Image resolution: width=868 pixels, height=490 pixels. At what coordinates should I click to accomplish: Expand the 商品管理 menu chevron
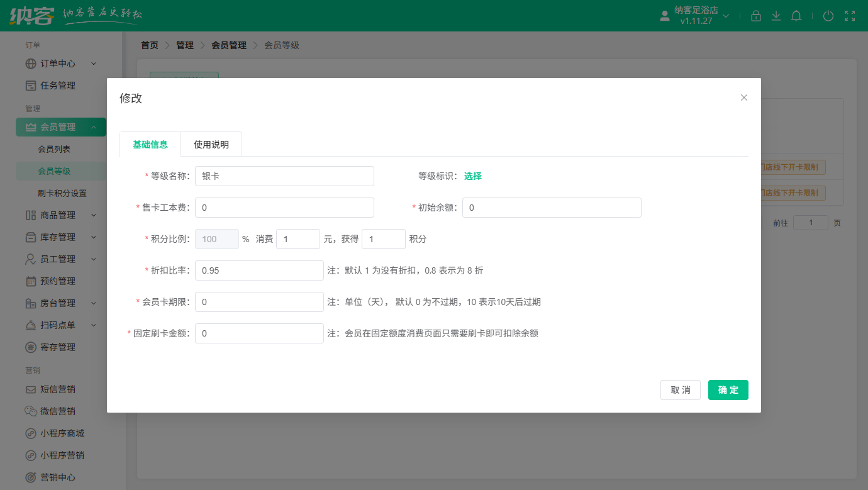pos(94,215)
